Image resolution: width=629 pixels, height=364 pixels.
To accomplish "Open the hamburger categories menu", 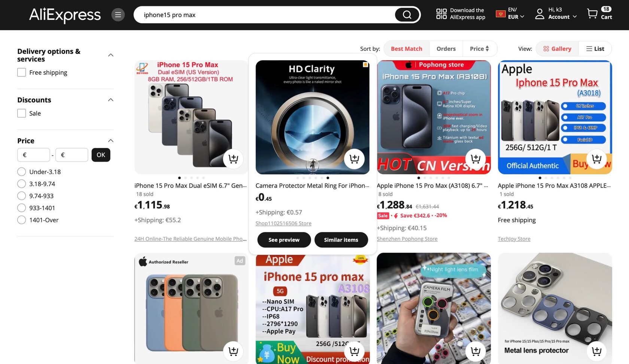I will [118, 15].
